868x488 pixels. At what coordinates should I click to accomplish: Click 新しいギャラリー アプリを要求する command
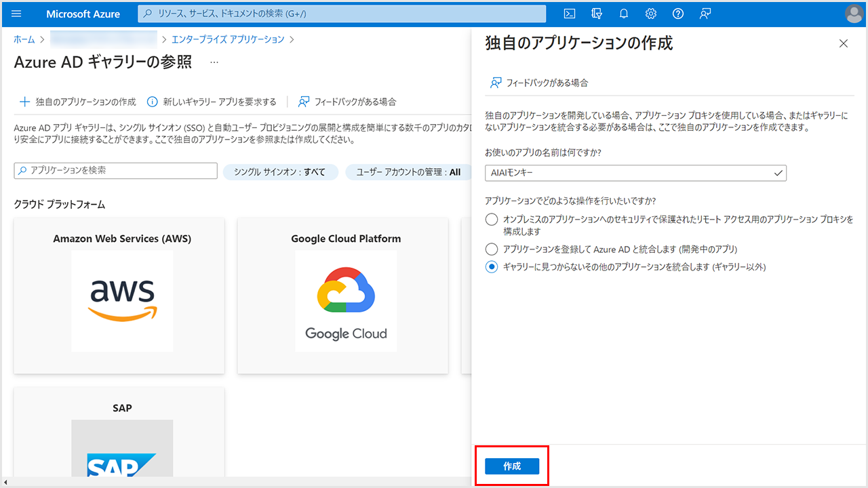212,102
